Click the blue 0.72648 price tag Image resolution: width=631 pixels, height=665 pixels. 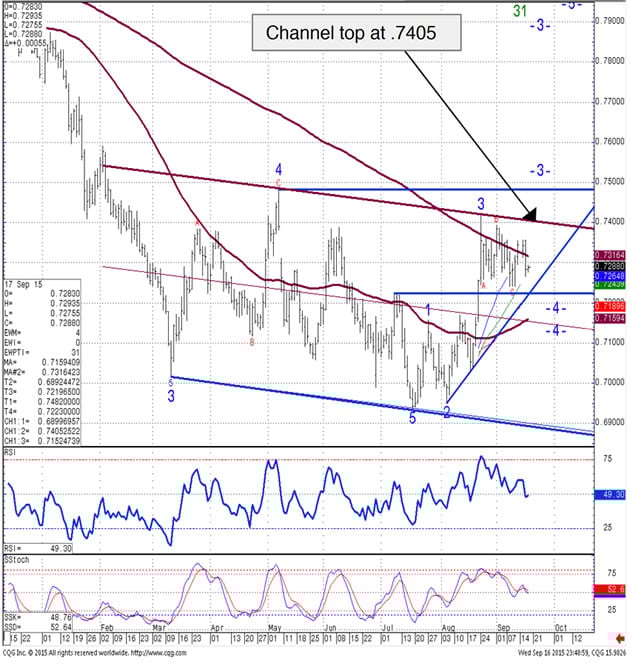click(608, 277)
